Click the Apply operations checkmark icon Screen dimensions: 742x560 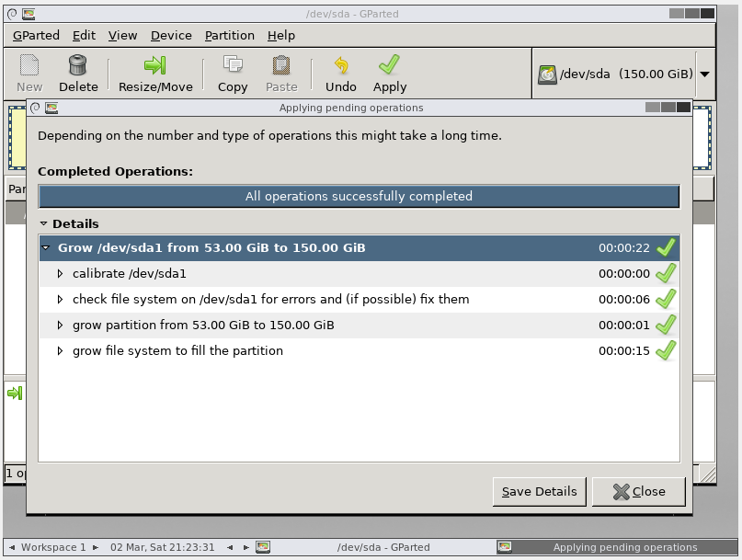point(389,66)
